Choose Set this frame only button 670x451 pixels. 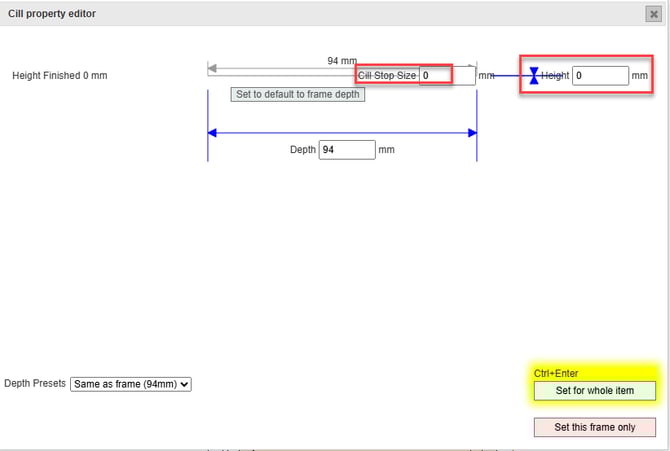pos(594,427)
